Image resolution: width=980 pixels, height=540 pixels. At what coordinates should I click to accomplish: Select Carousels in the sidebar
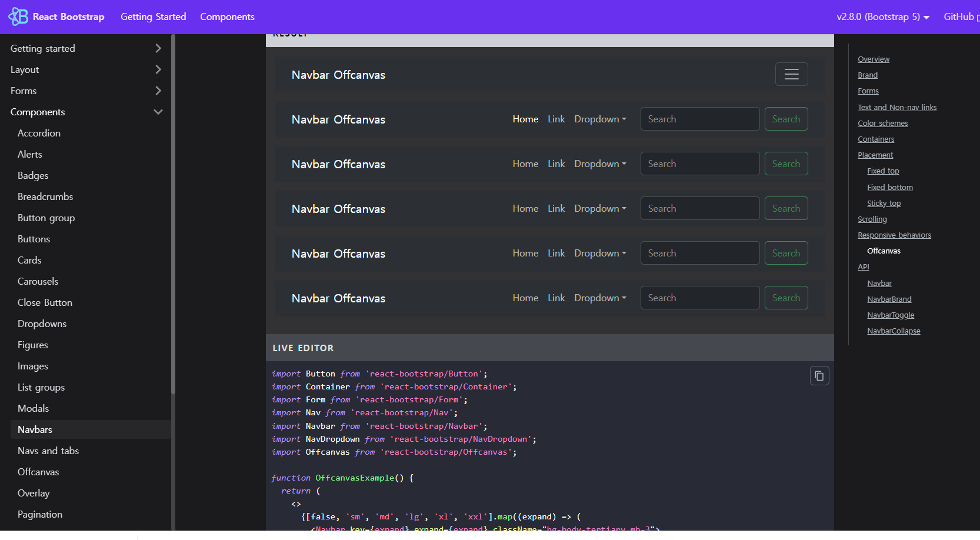click(38, 281)
